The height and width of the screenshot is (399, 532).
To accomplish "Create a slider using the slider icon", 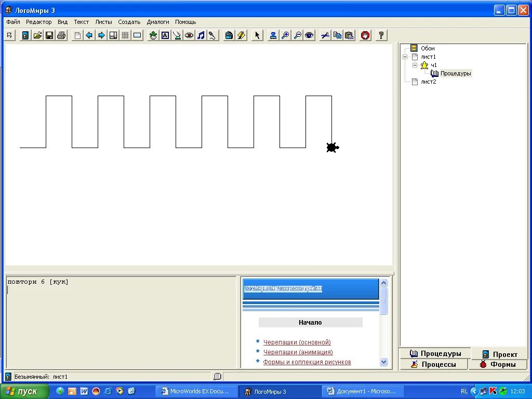I will [x=189, y=35].
